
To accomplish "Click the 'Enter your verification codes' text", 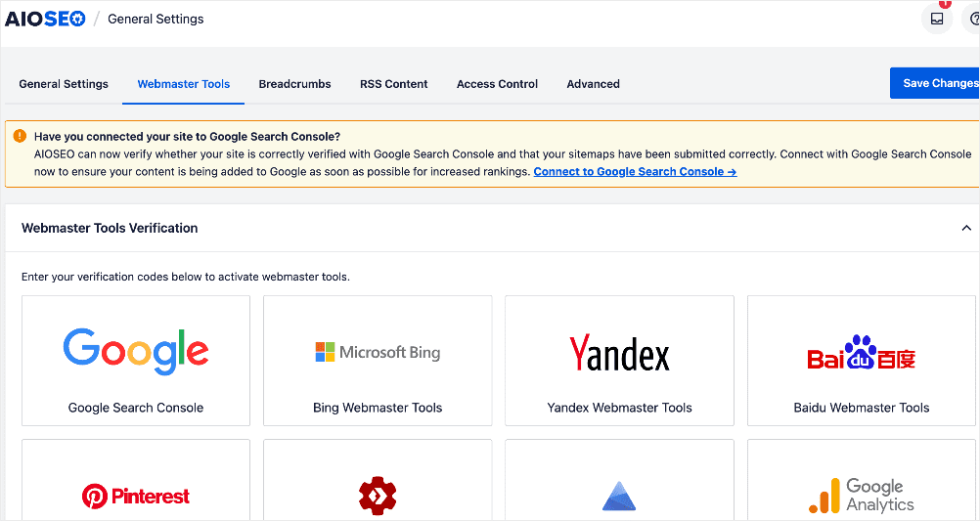I will click(186, 277).
